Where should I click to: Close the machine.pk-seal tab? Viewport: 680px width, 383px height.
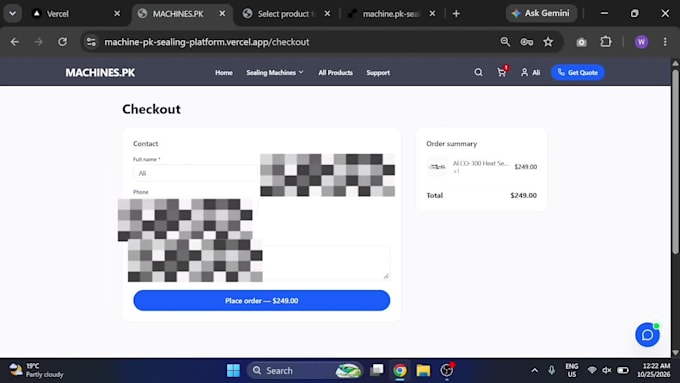[432, 14]
